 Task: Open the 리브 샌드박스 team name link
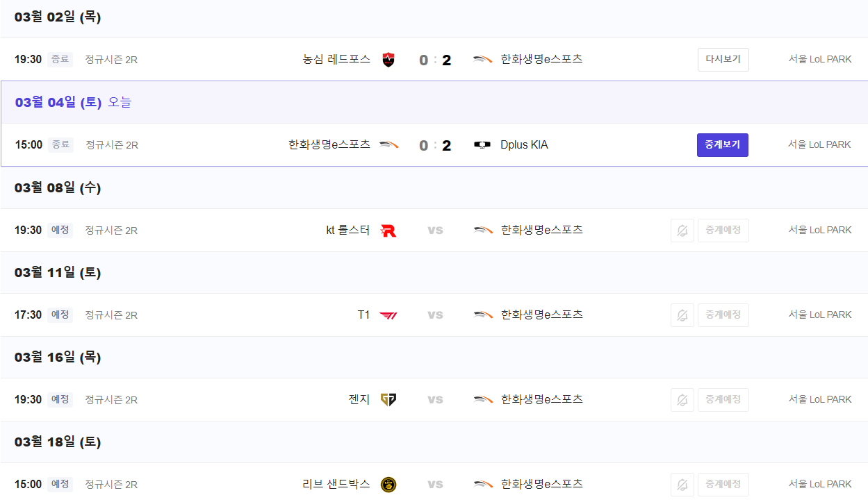[336, 485]
